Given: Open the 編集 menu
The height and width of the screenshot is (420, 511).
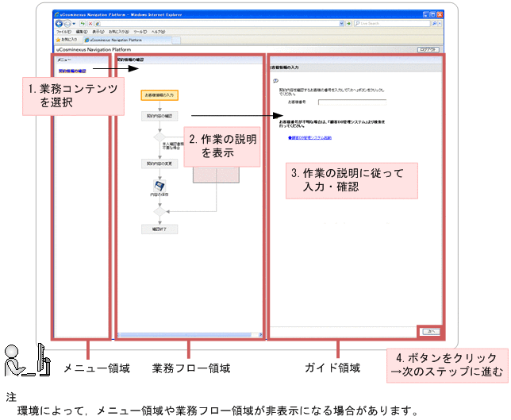Looking at the screenshot, I should 82,32.
